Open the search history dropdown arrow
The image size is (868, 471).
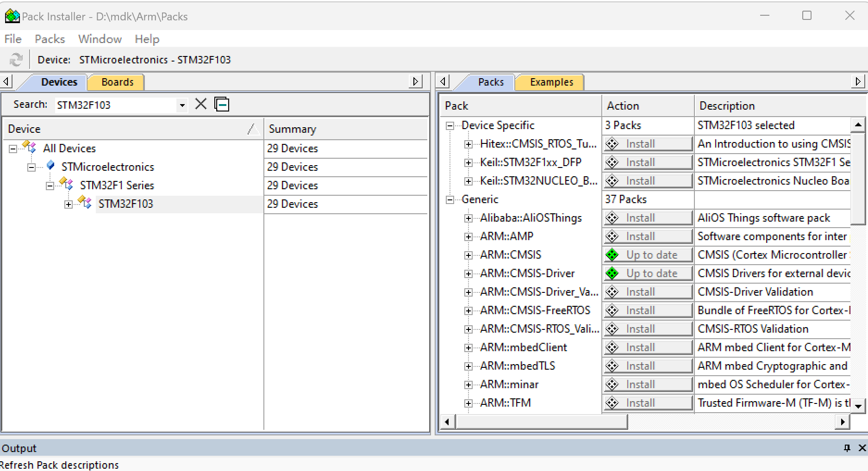click(x=182, y=105)
